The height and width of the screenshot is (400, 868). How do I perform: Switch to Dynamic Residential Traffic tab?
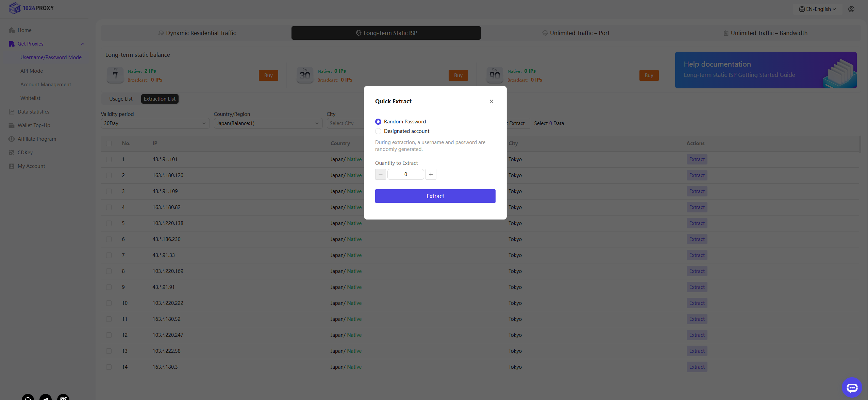pyautogui.click(x=197, y=33)
